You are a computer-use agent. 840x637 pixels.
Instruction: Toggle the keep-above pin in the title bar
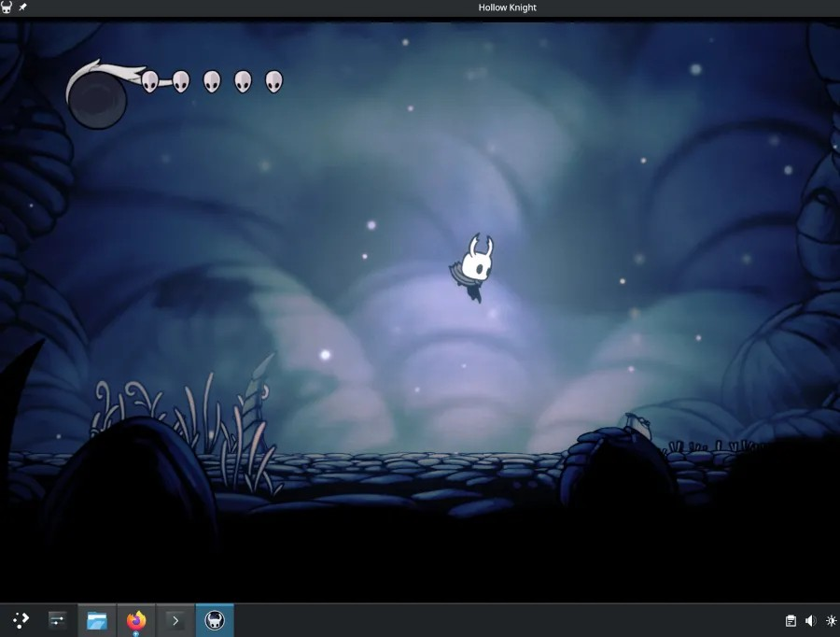[x=24, y=7]
